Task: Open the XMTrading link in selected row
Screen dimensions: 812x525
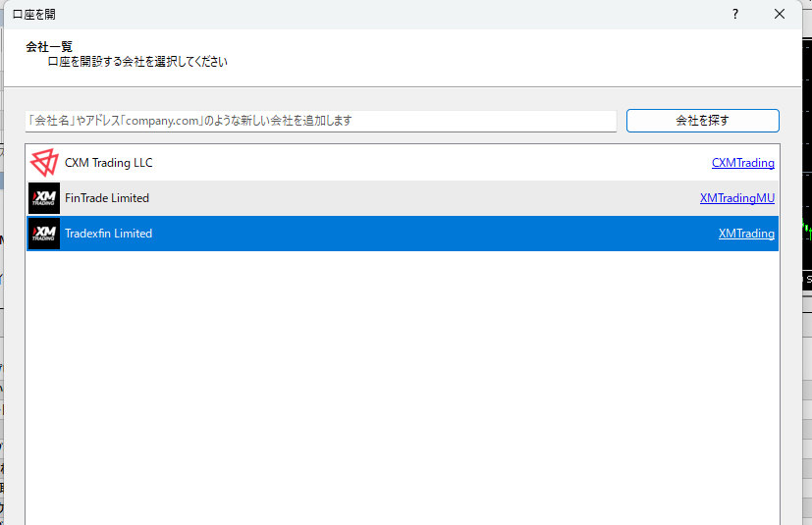Action: click(x=746, y=233)
